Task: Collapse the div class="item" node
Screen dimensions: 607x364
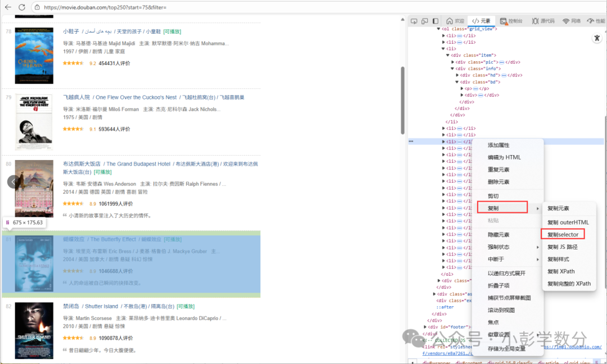Action: coord(448,55)
